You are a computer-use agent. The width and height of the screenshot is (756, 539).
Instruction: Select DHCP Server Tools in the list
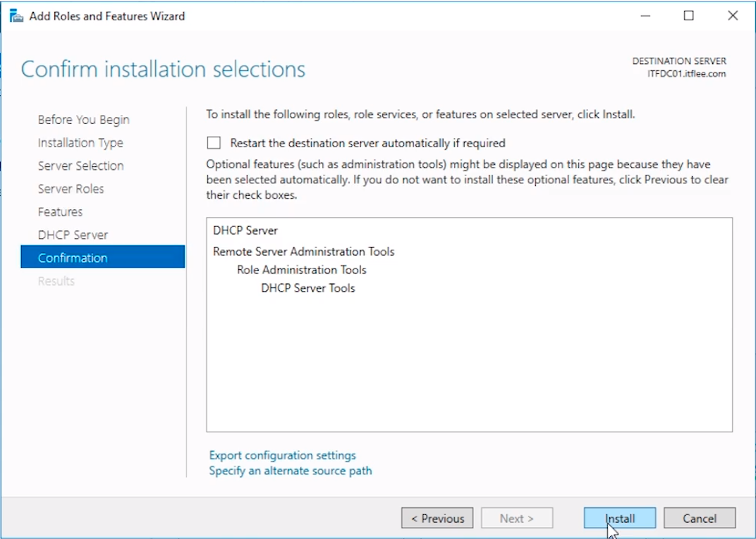pos(307,288)
